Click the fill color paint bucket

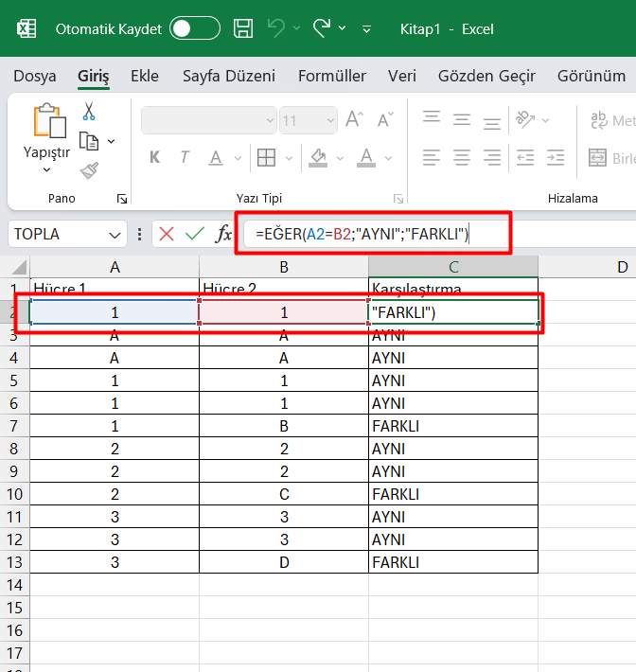coord(318,157)
